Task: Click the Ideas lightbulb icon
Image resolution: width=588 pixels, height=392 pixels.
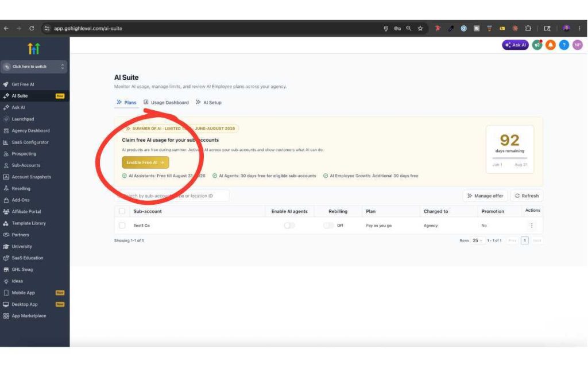Action: (x=6, y=281)
